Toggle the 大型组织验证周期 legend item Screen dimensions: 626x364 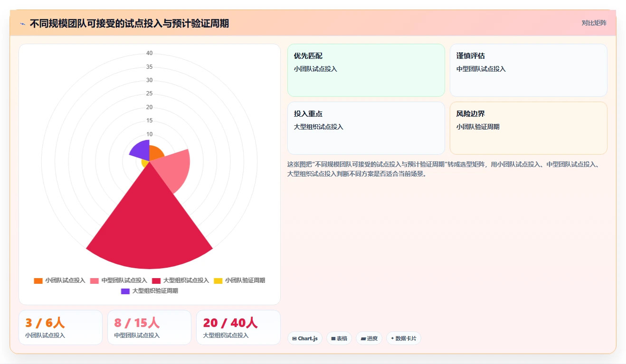tap(150, 291)
